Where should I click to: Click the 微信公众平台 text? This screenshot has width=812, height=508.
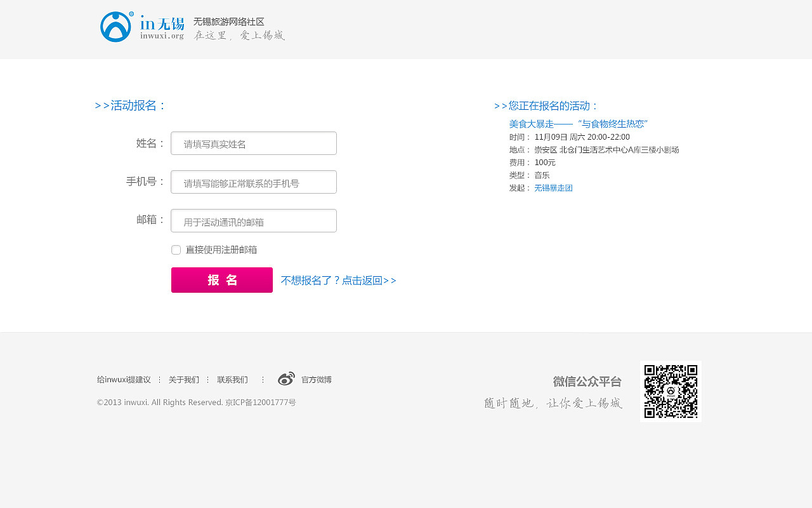click(587, 382)
